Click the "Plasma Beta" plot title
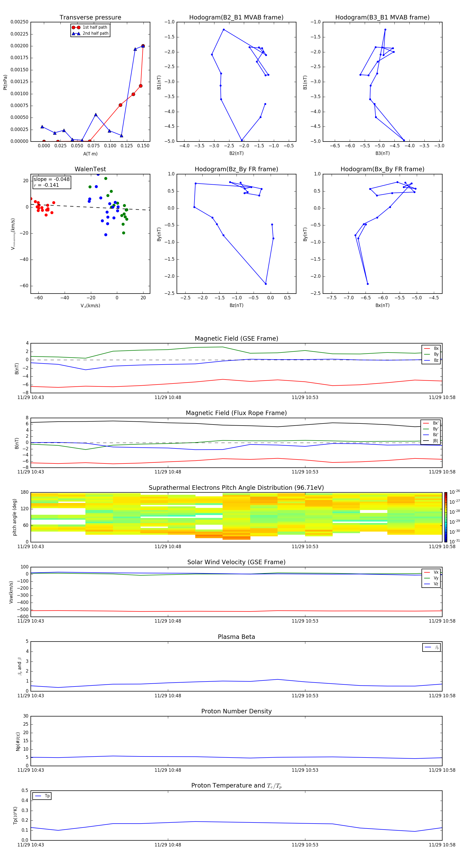This screenshot has width=473, height=868. [x=236, y=637]
